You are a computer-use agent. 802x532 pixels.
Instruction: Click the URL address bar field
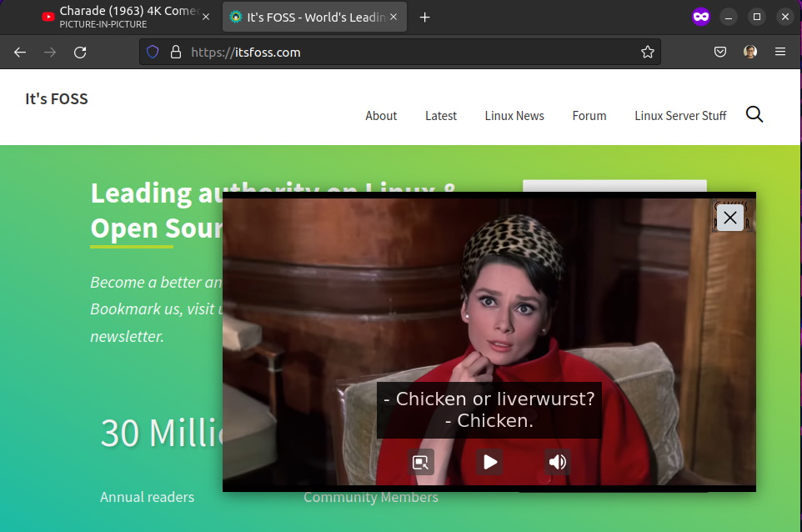[400, 52]
